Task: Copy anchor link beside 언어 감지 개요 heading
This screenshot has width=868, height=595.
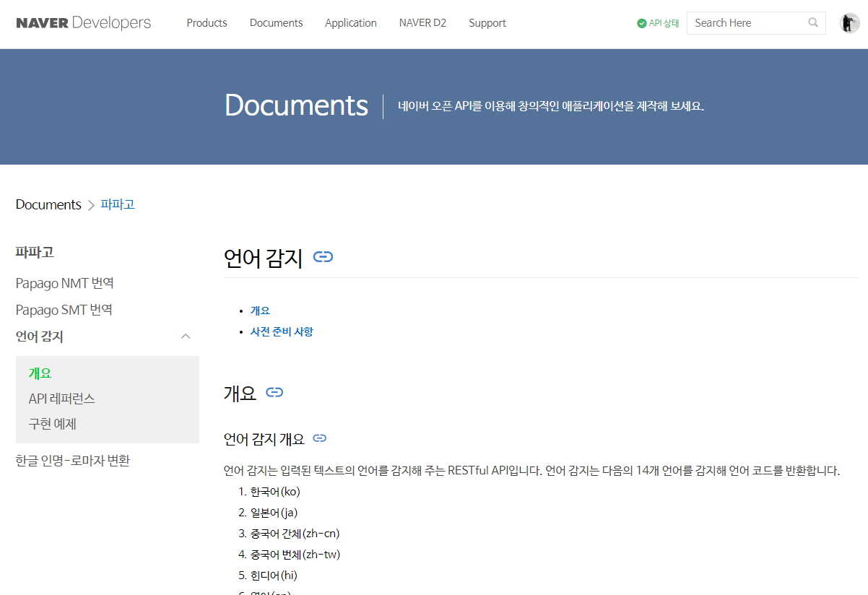Action: coord(319,438)
